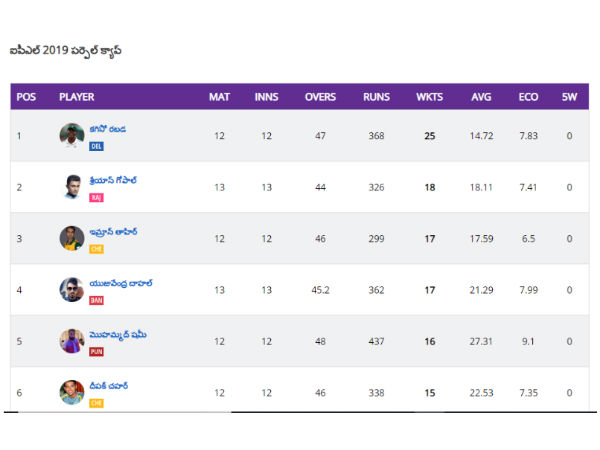Click the ECO column header
The width and height of the screenshot is (600, 450).
click(528, 97)
